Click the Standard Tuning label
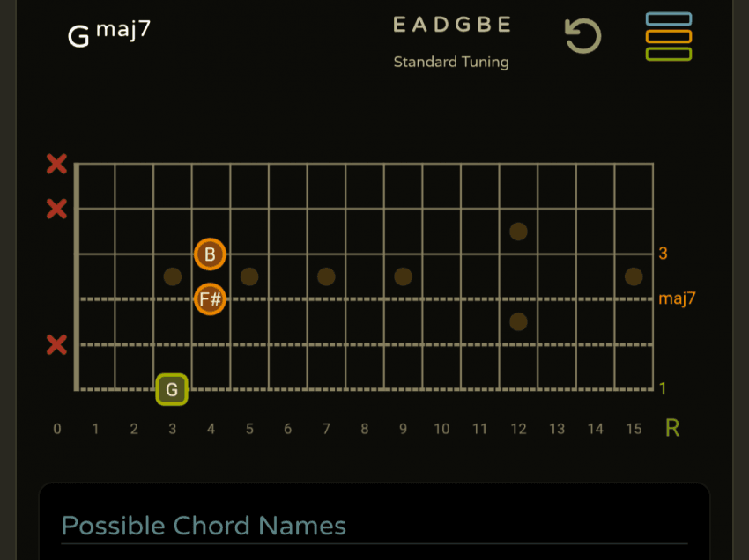Image resolution: width=749 pixels, height=560 pixels. 451,62
